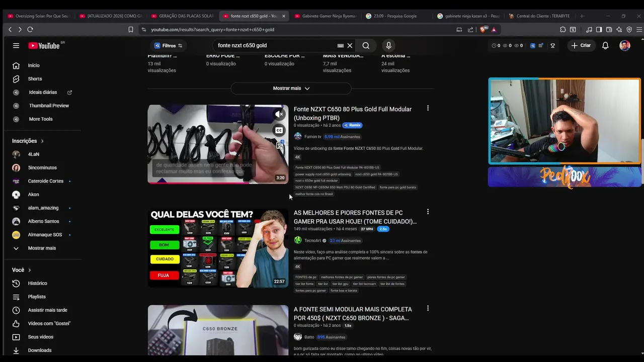
Task: Go back to the previous page
Action: (x=10, y=30)
